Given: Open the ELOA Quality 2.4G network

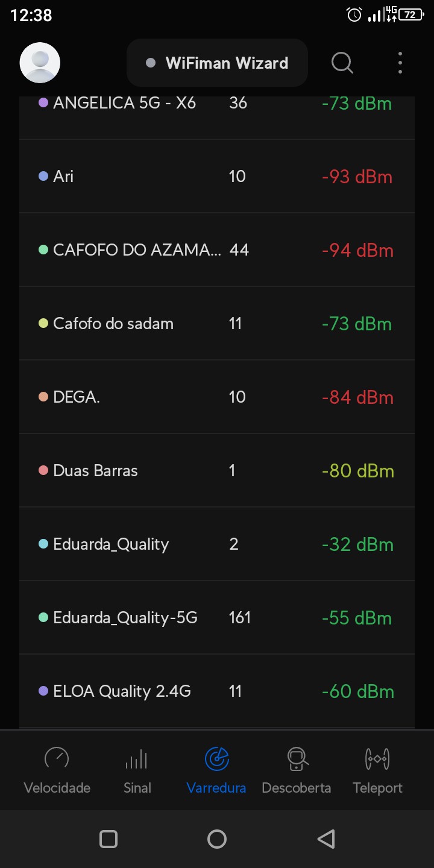Looking at the screenshot, I should tap(217, 691).
